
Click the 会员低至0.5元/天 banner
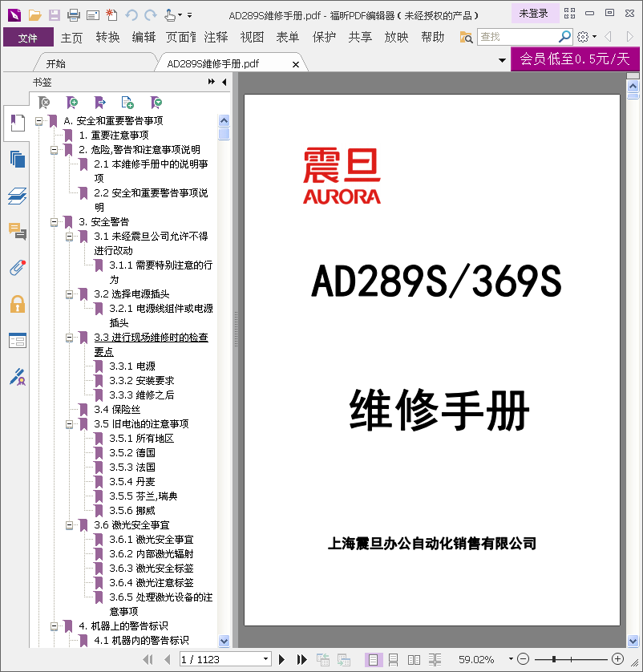pyautogui.click(x=575, y=59)
